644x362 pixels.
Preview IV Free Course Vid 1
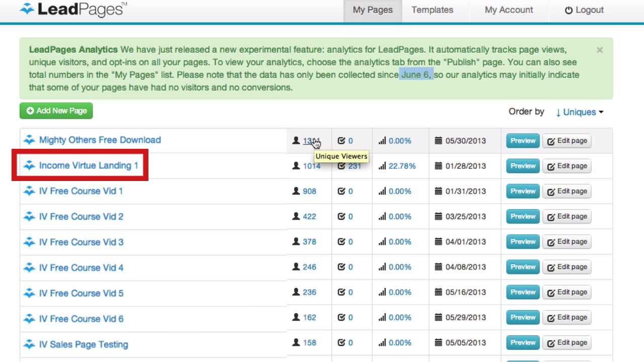[x=523, y=191]
